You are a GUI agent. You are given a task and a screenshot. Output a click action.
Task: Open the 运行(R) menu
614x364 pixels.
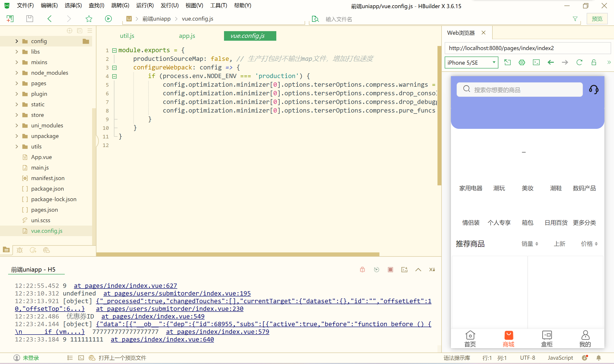click(x=145, y=6)
